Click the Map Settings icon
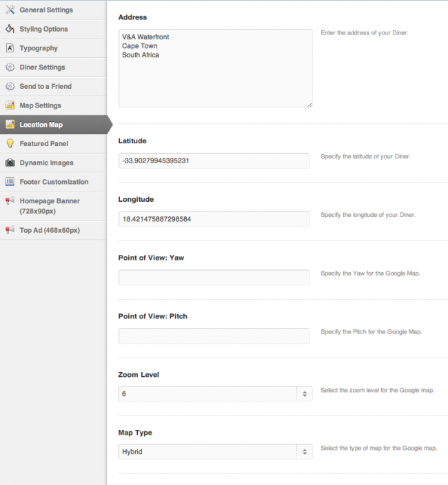Image resolution: width=448 pixels, height=485 pixels. pyautogui.click(x=10, y=105)
